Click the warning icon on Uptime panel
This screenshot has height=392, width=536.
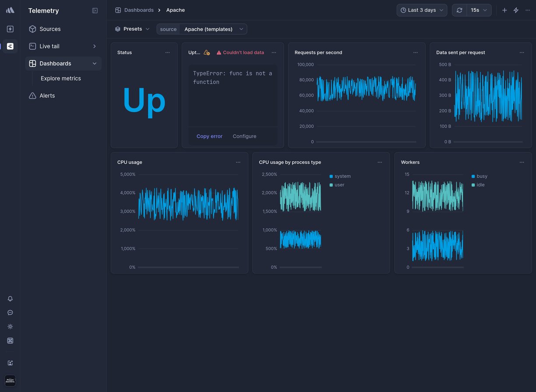[207, 52]
